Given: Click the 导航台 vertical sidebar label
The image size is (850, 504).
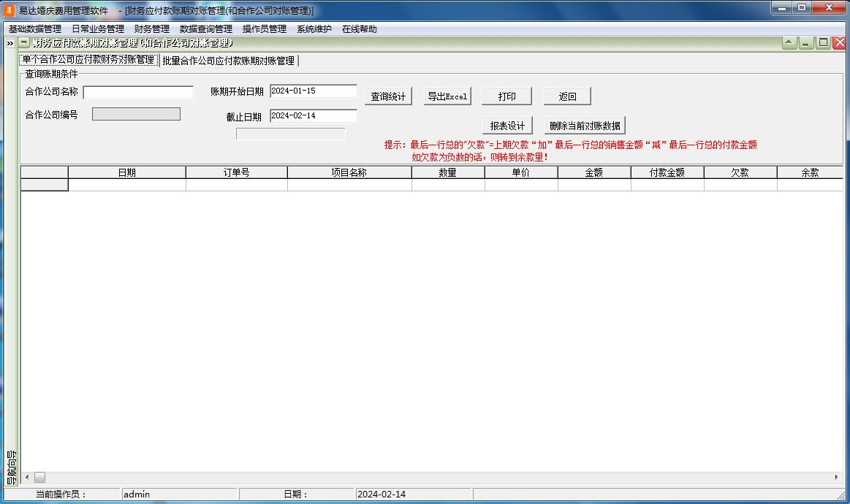Looking at the screenshot, I should (x=12, y=467).
